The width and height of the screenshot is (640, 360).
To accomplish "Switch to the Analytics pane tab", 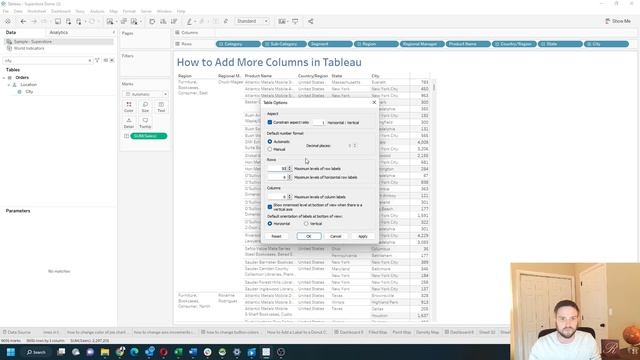I will tap(59, 32).
